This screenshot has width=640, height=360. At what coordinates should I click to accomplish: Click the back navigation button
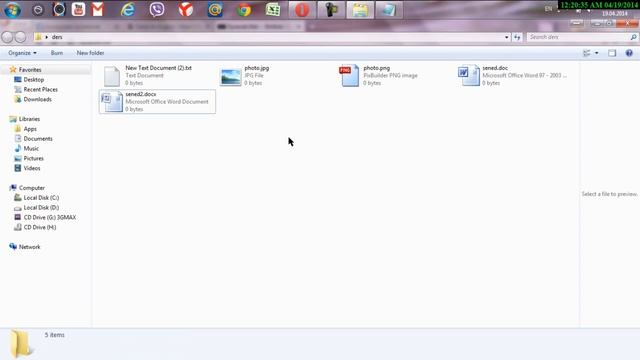point(7,37)
